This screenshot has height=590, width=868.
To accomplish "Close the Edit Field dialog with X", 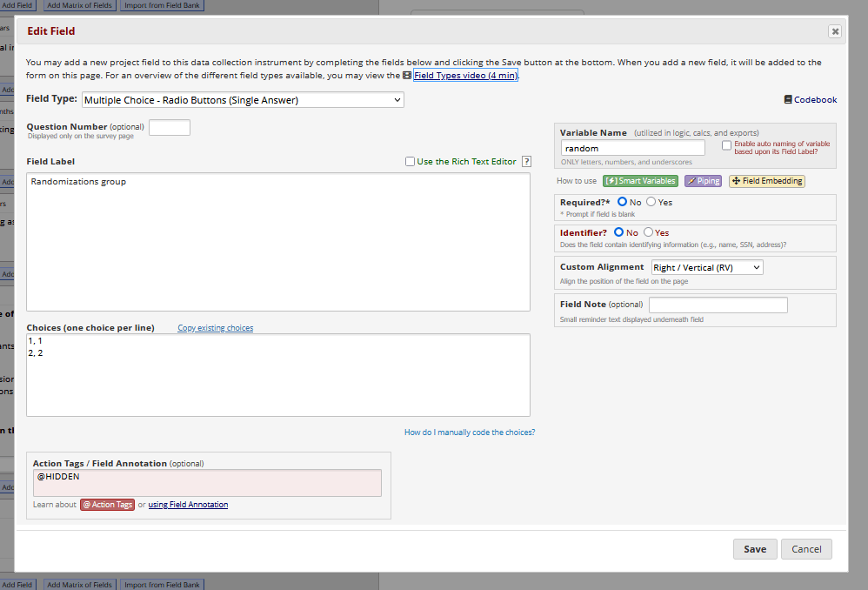I will (835, 31).
